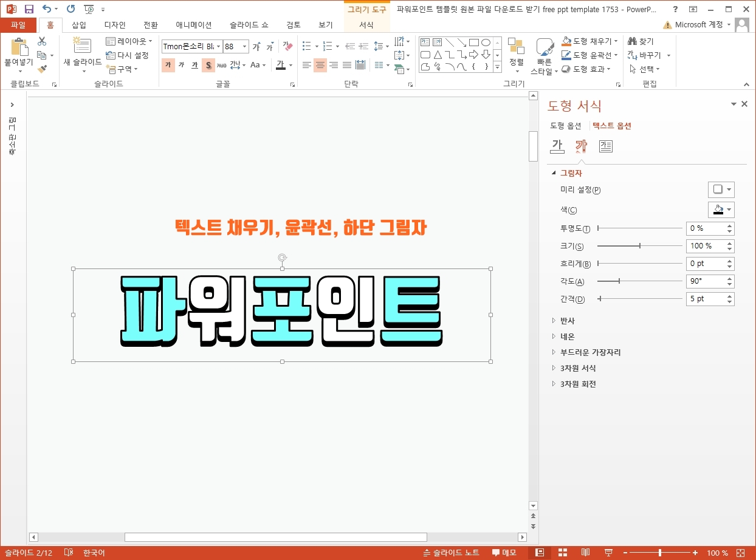Switch to the Transitions (전환) tab
The image size is (756, 560).
coord(150,25)
